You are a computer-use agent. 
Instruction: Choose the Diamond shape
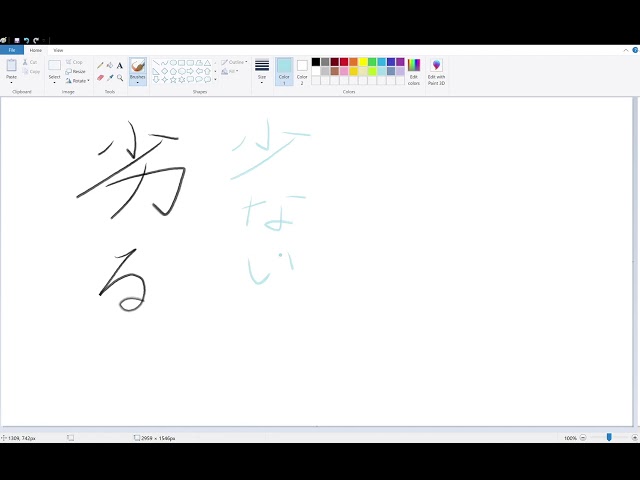[164, 71]
